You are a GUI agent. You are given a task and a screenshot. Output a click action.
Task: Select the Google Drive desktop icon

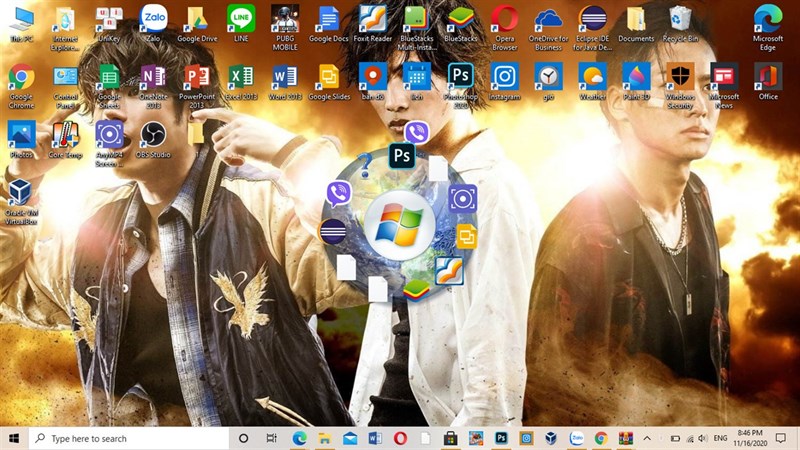[197, 24]
